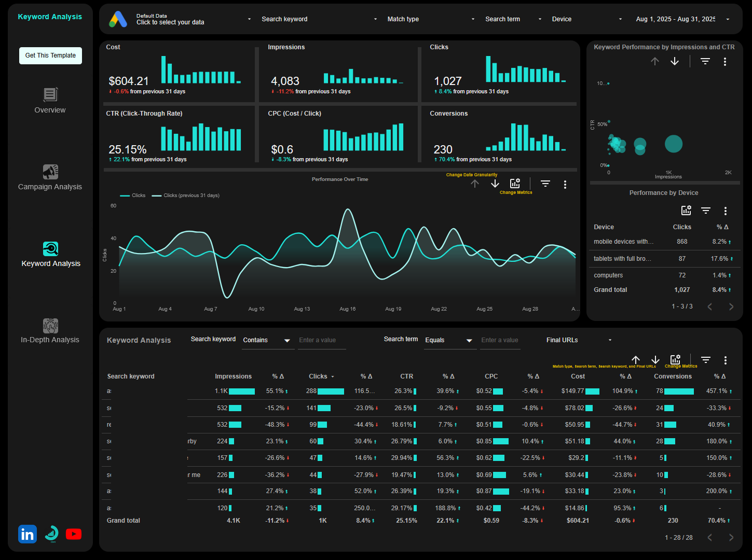Open the LinkedIn icon at bottom left
This screenshot has height=560, width=752.
(27, 534)
